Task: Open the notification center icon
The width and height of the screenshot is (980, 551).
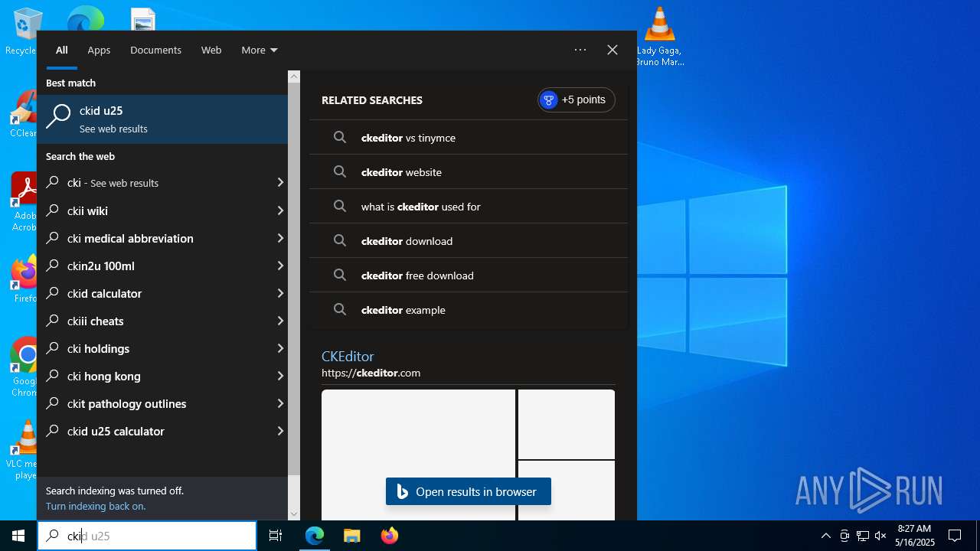Action: pyautogui.click(x=955, y=536)
